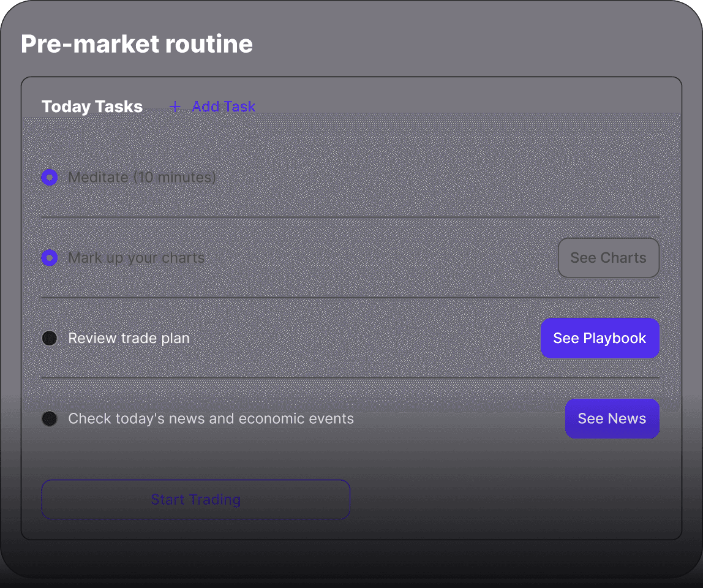Click the divider line below Review trade plan
Image resolution: width=703 pixels, height=588 pixels.
(x=350, y=378)
